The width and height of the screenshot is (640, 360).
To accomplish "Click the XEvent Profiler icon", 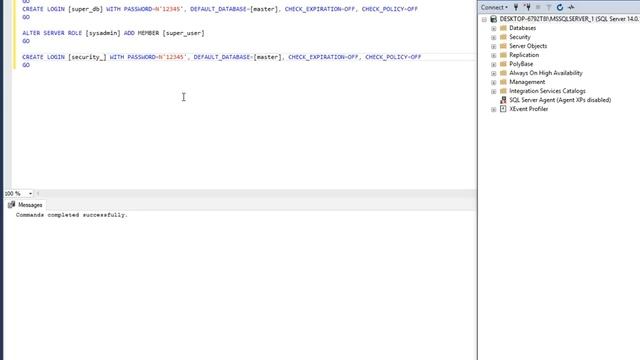I will coord(503,109).
